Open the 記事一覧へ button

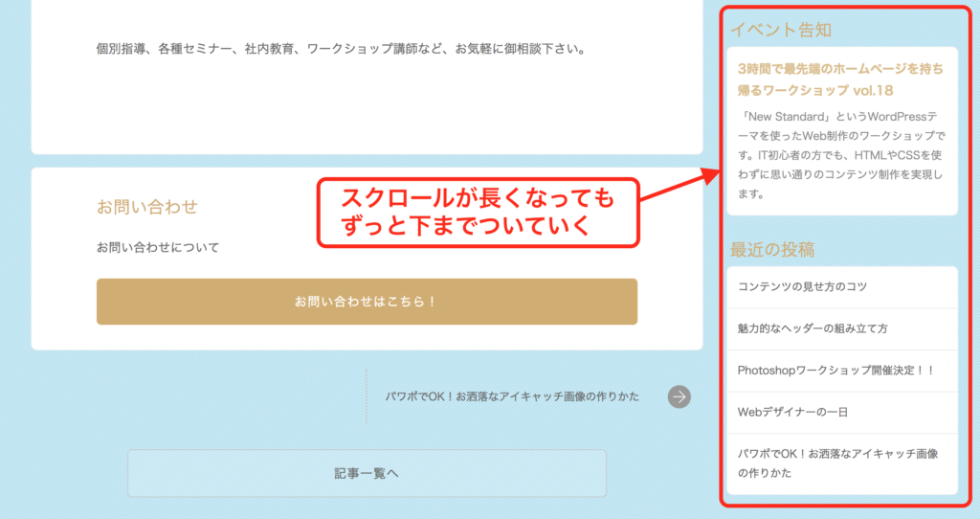[367, 473]
